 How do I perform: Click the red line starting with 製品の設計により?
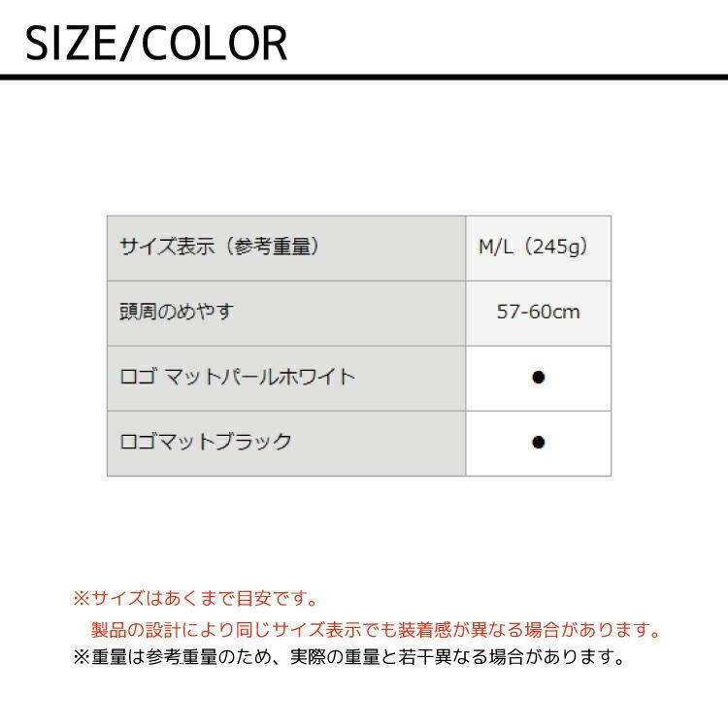point(375,630)
